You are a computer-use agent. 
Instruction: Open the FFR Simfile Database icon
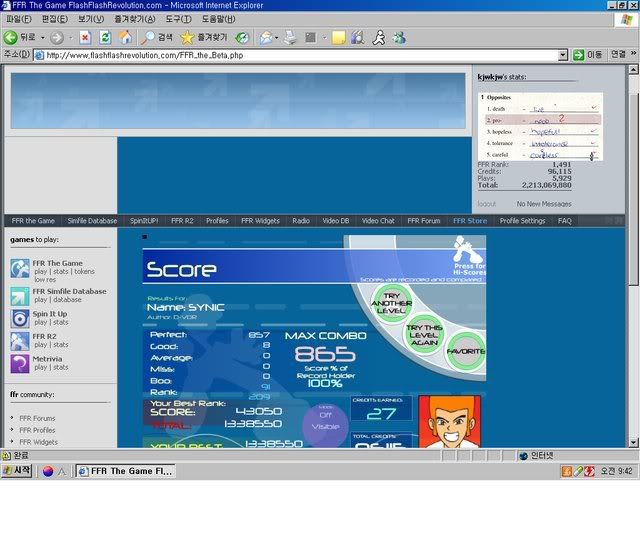click(x=20, y=295)
